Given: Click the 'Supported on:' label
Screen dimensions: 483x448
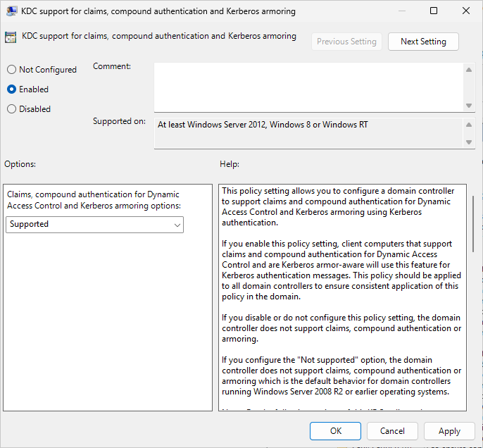Looking at the screenshot, I should [119, 121].
